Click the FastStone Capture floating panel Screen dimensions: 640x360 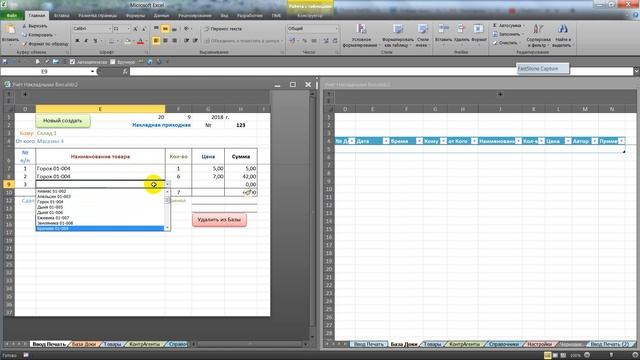[542, 69]
